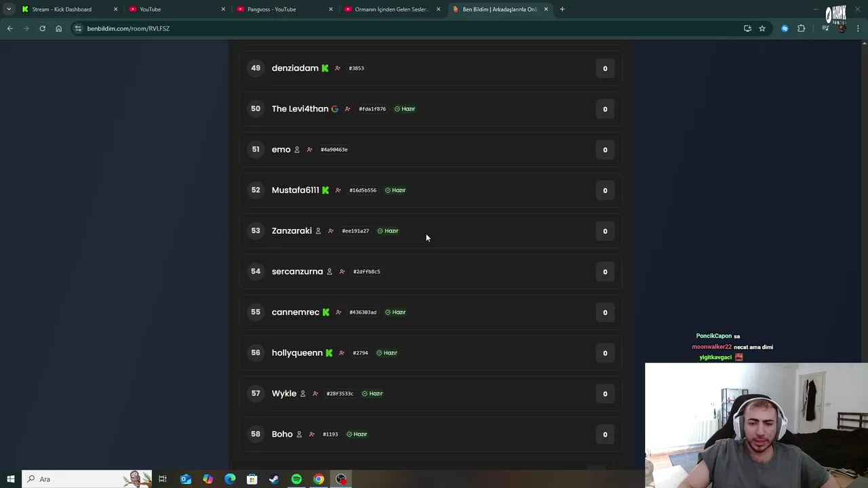868x488 pixels.
Task: Click the guest user icon next to sercanzurna
Action: [330, 271]
